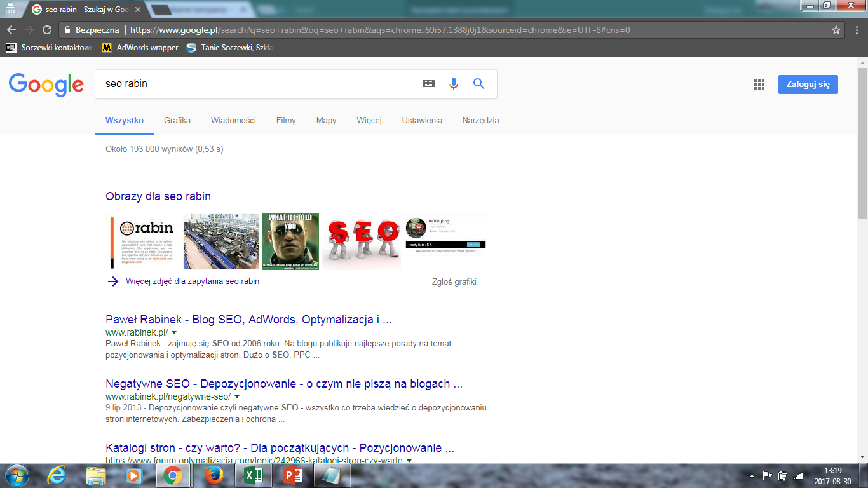The width and height of the screenshot is (868, 488).
Task: Open the on-screen keyboard icon in the search box
Action: (x=429, y=84)
